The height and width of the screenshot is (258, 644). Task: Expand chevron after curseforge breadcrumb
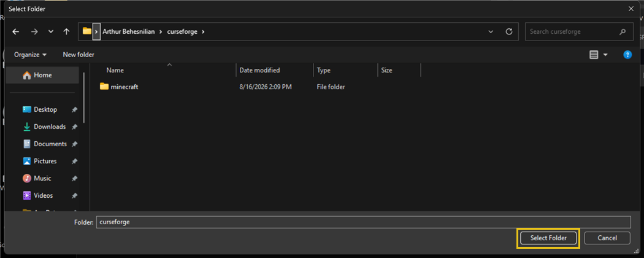tap(202, 32)
